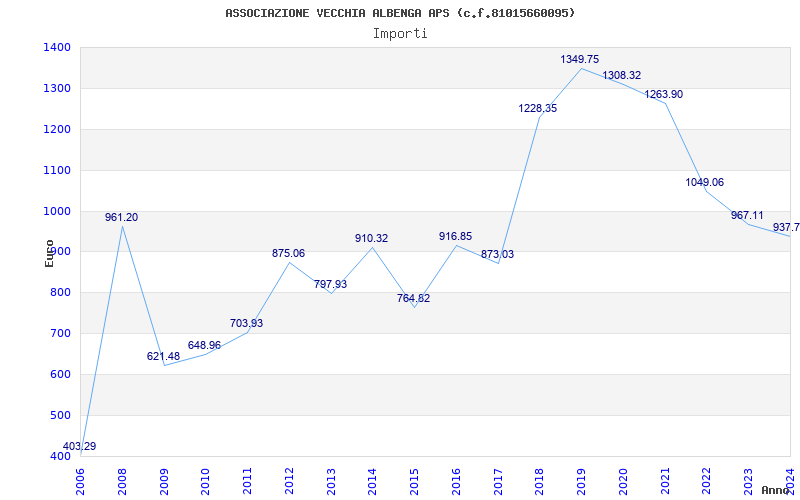Select data label 703.93

246,323
